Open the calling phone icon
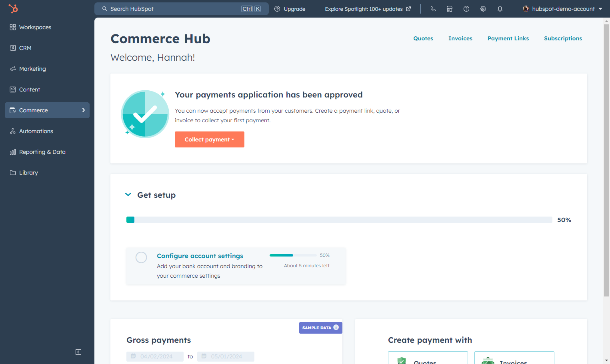The height and width of the screenshot is (364, 610). (x=433, y=9)
